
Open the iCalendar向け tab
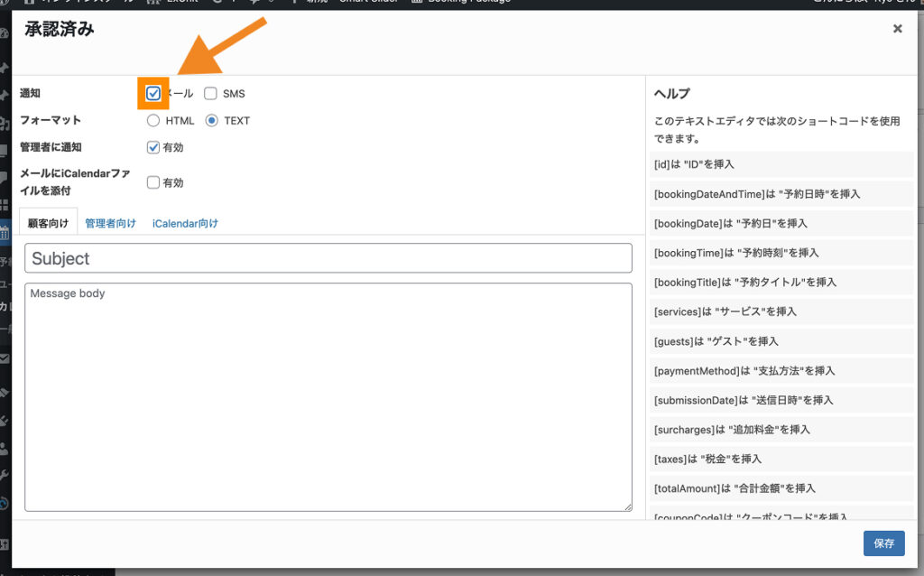pos(185,223)
